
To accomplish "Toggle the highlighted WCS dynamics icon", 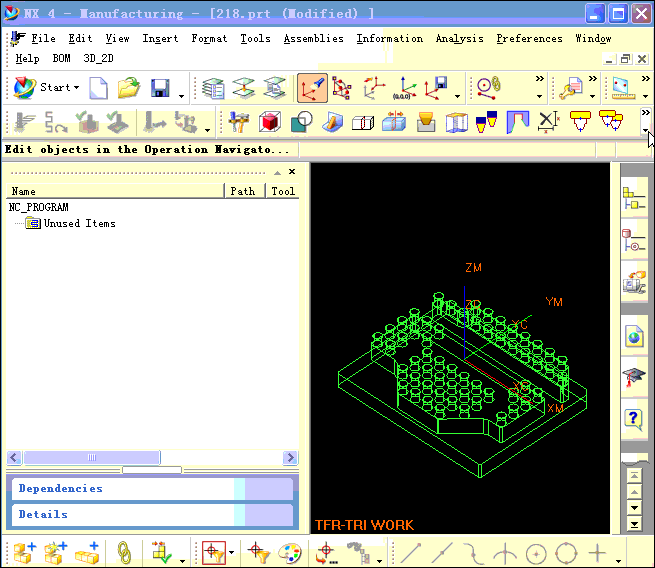I will tap(312, 88).
